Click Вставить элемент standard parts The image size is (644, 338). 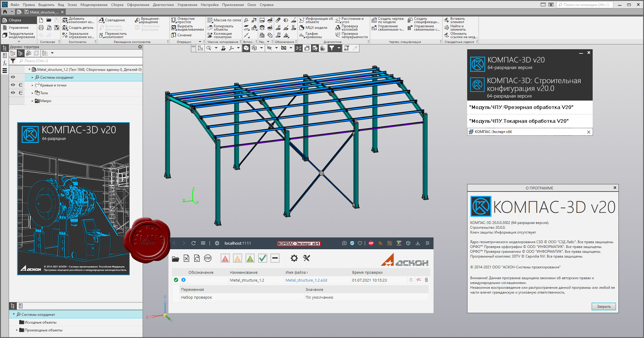pyautogui.click(x=455, y=20)
